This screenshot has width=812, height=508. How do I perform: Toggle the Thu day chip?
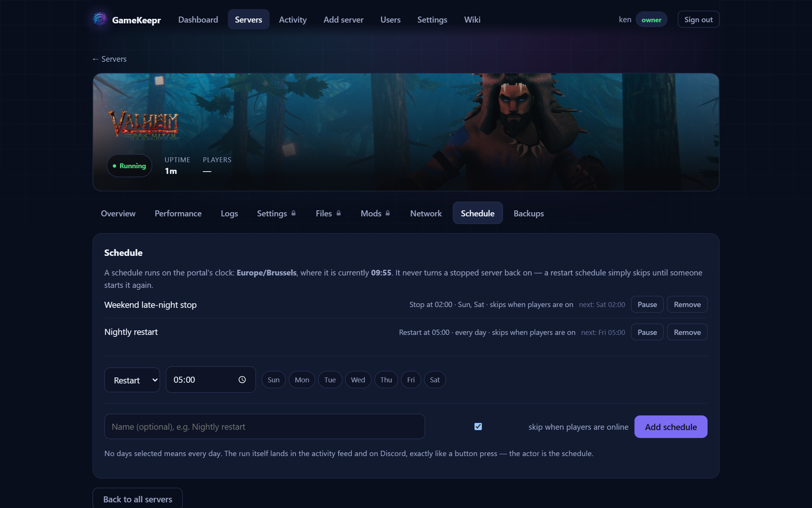point(386,380)
